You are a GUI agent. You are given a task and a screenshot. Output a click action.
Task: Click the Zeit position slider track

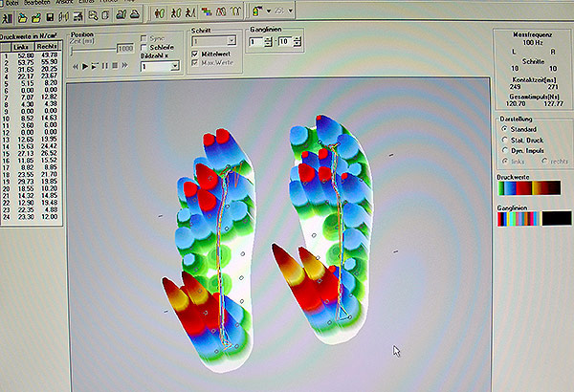93,48
